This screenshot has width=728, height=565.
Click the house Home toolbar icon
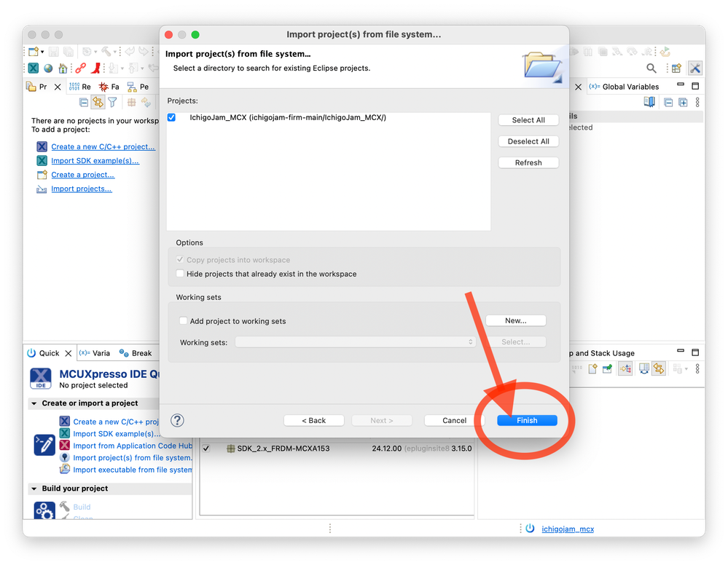coord(63,68)
